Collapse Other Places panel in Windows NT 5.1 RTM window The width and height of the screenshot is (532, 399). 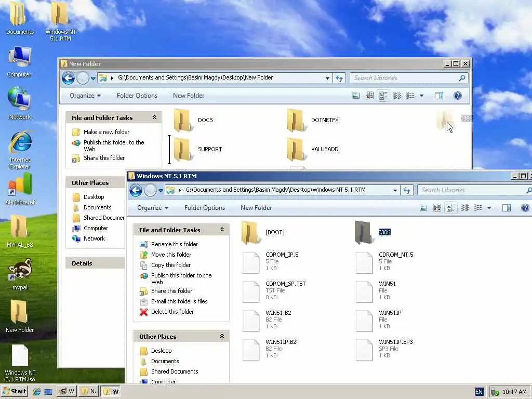point(222,336)
